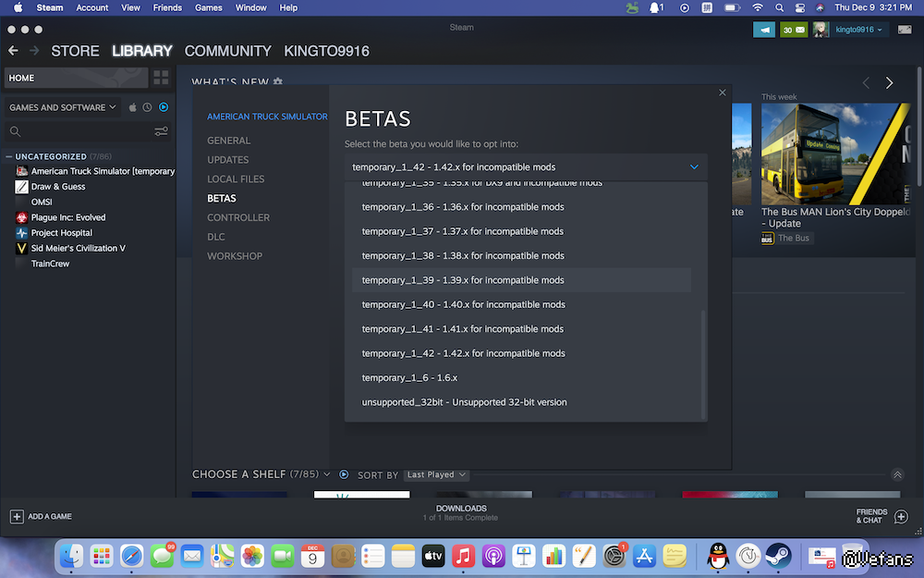Screen dimensions: 924x578
Task: Open the Downloads status at bottom
Action: (x=461, y=512)
